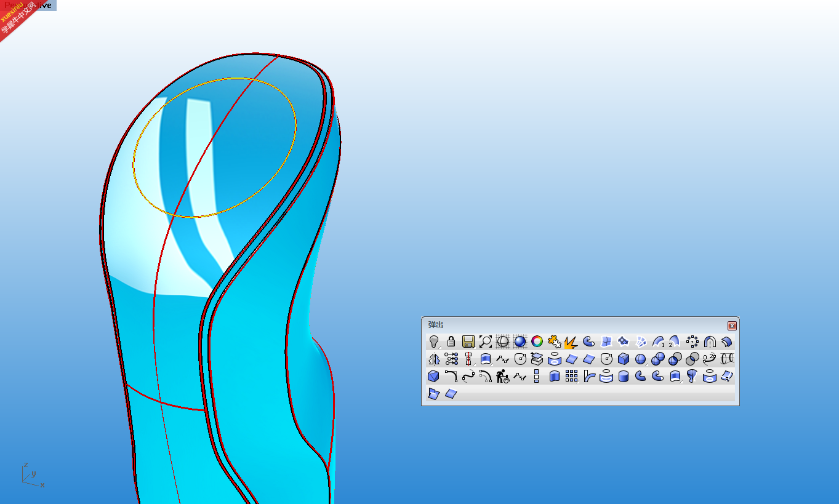Viewport: 839px width, 504px height.
Task: Click the floppy disk save icon
Action: pyautogui.click(x=468, y=342)
